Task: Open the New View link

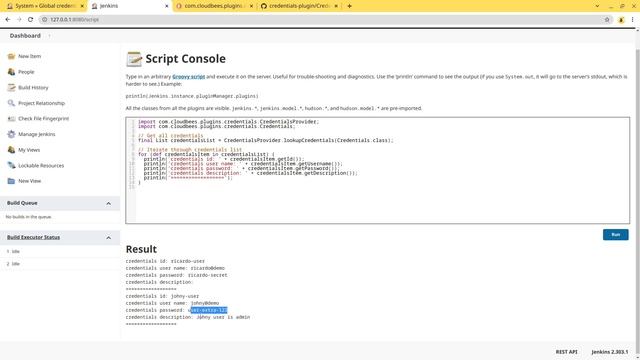Action: 29,181
